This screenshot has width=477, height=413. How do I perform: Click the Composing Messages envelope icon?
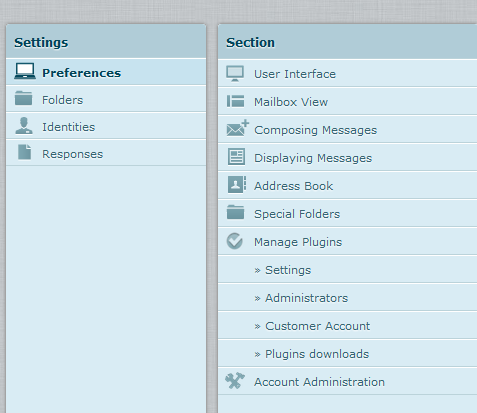click(237, 128)
